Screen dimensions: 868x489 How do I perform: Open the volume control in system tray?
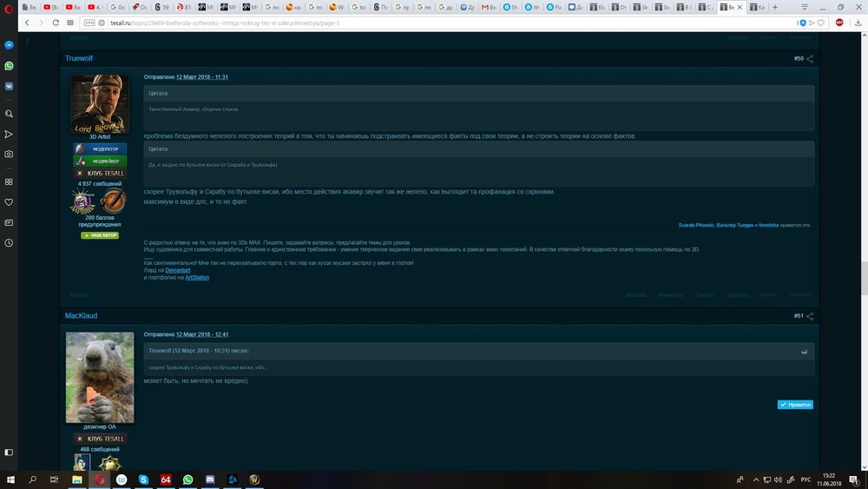tap(778, 479)
